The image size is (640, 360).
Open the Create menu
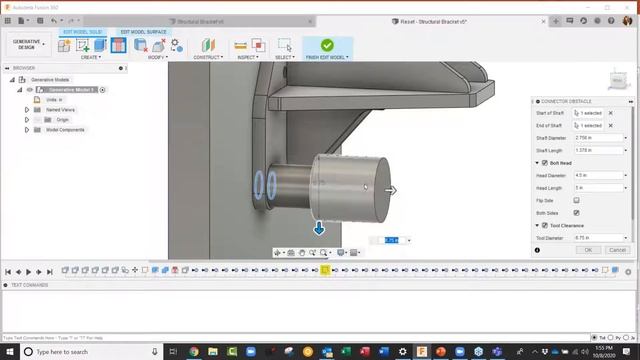click(x=91, y=58)
